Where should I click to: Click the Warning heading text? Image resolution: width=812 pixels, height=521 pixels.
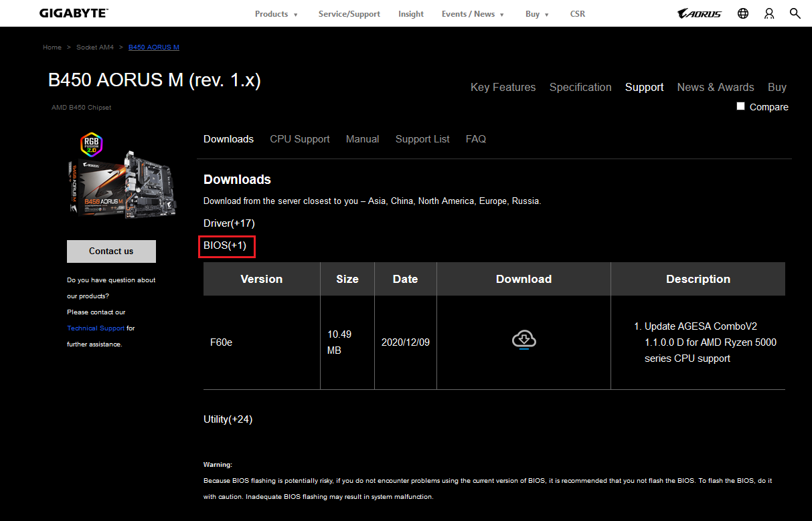pos(218,465)
